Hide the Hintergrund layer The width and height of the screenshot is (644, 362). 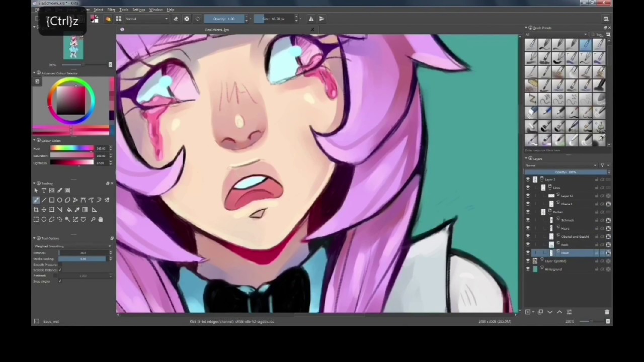tap(528, 269)
